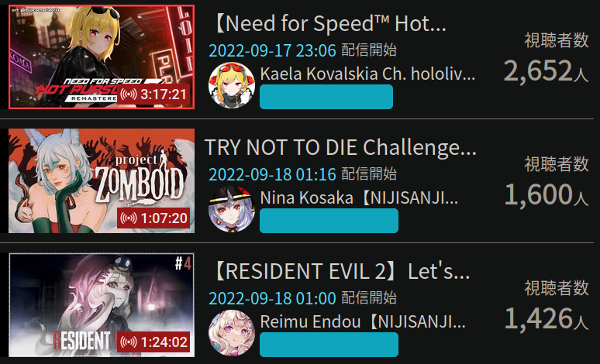Click teal button under Reimu Endou
Viewport: 600px width, 364px height.
[329, 345]
